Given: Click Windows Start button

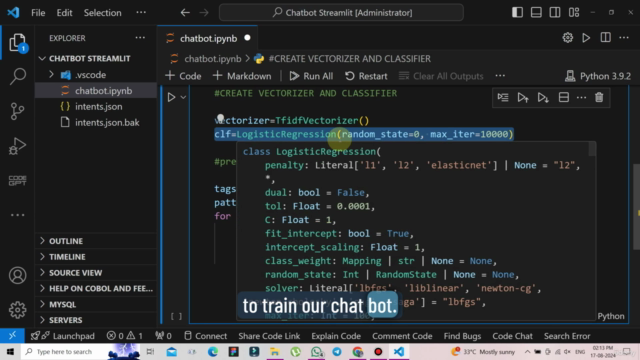Looking at the screenshot, I should 10,351.
